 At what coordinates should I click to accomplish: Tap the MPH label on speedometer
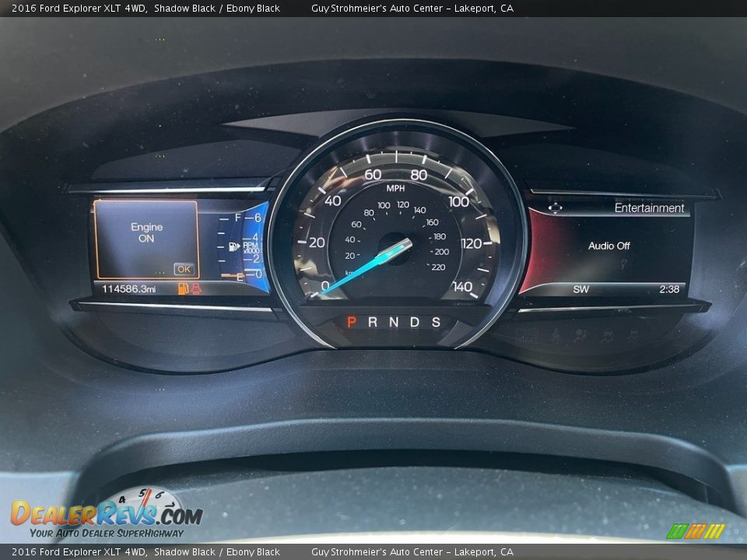[395, 188]
